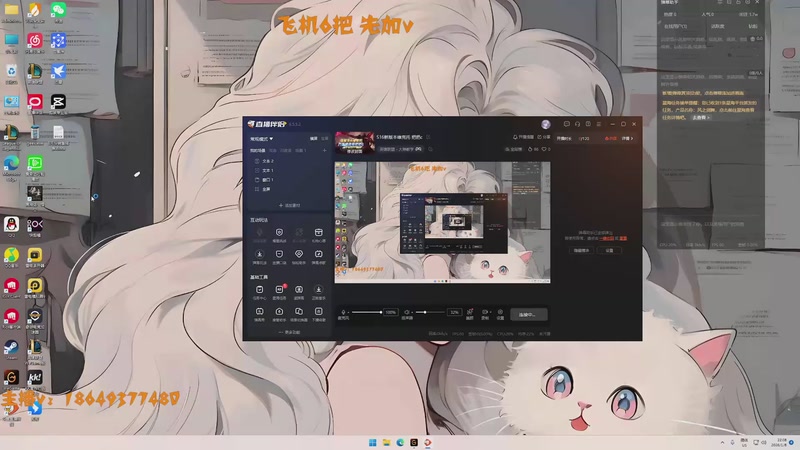Select the first scene tab in left panel
This screenshot has height=450, width=800.
[257, 151]
